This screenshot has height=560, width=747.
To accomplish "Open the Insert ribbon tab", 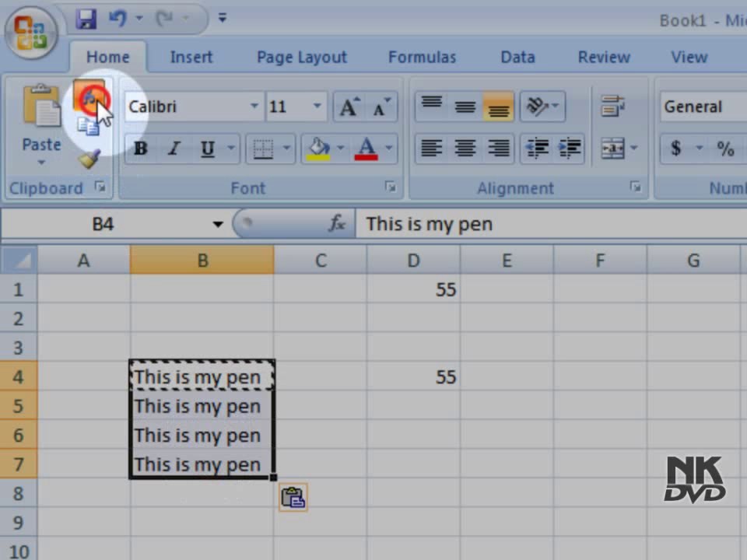I will [x=191, y=57].
